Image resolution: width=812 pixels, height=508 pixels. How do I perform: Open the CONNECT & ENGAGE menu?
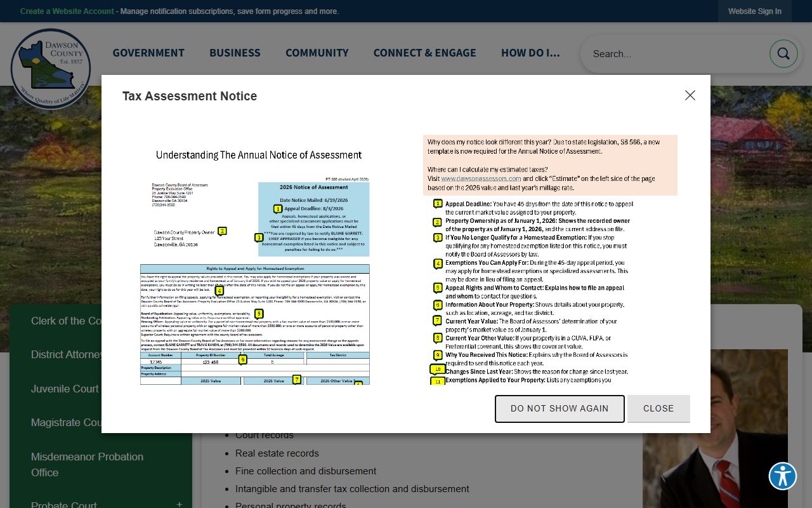point(425,53)
